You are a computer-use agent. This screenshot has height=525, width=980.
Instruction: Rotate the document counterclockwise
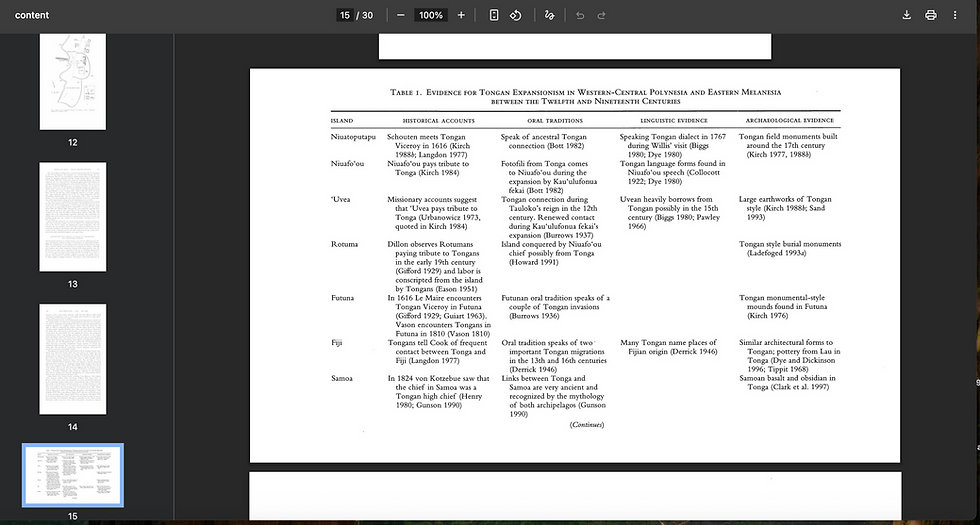[x=516, y=15]
